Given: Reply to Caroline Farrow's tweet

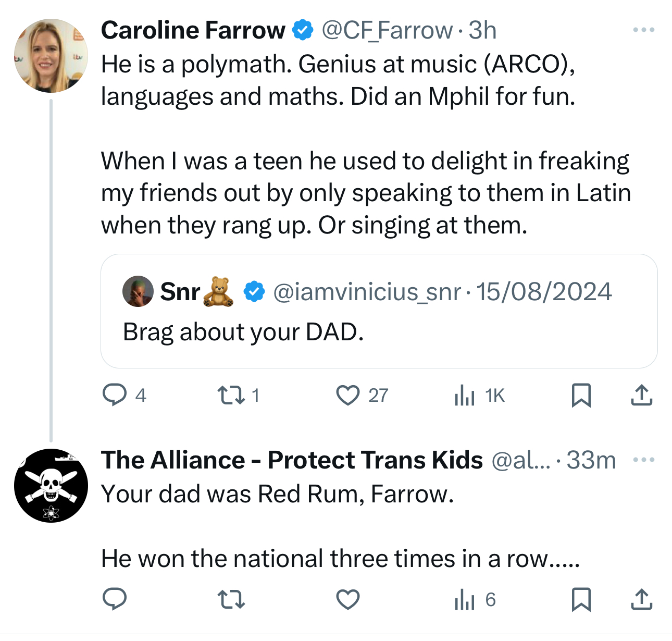Looking at the screenshot, I should coord(115,395).
